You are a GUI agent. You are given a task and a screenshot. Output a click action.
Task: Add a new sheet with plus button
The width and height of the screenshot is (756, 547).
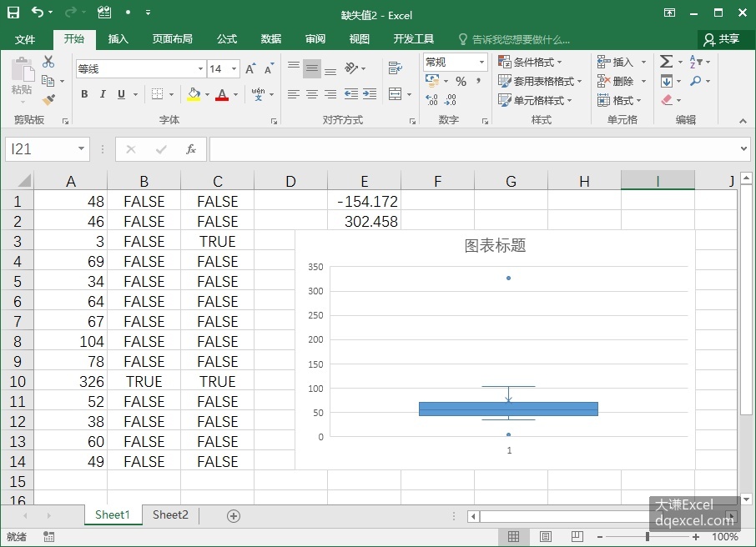234,516
